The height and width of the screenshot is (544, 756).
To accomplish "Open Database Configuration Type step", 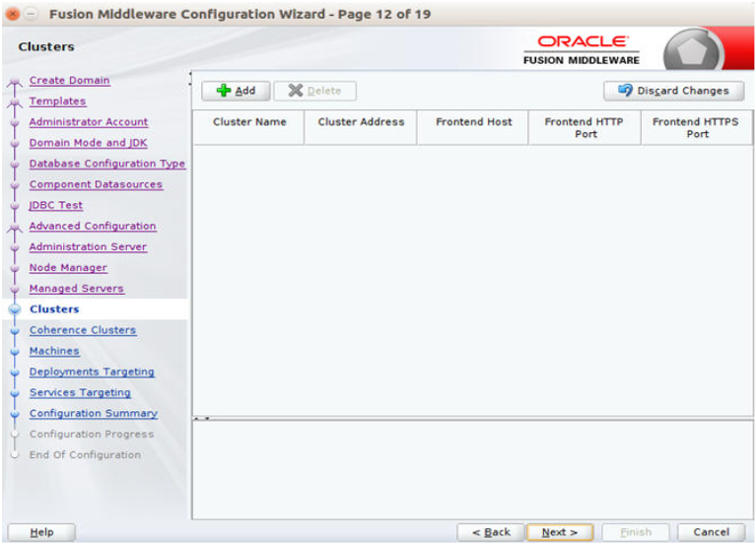I will pyautogui.click(x=107, y=163).
